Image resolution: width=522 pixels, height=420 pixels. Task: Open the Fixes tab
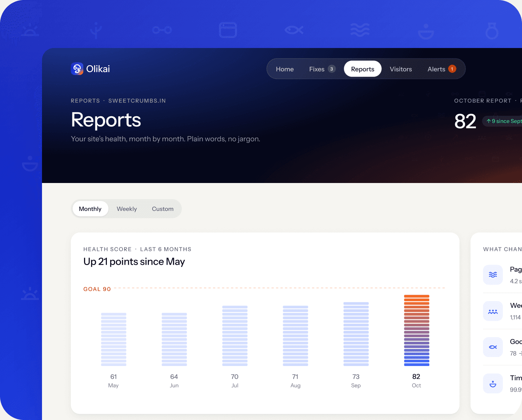point(322,69)
